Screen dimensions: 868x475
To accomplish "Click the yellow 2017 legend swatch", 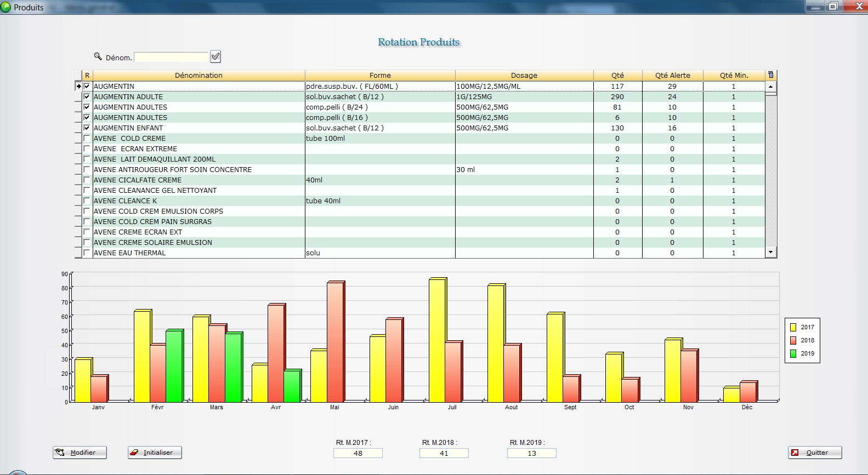I will pos(793,327).
